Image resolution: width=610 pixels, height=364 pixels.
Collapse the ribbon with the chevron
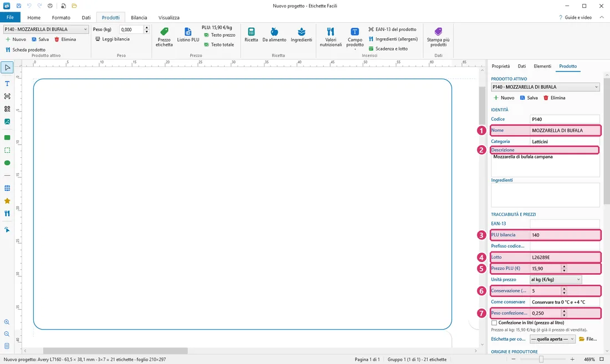click(602, 17)
